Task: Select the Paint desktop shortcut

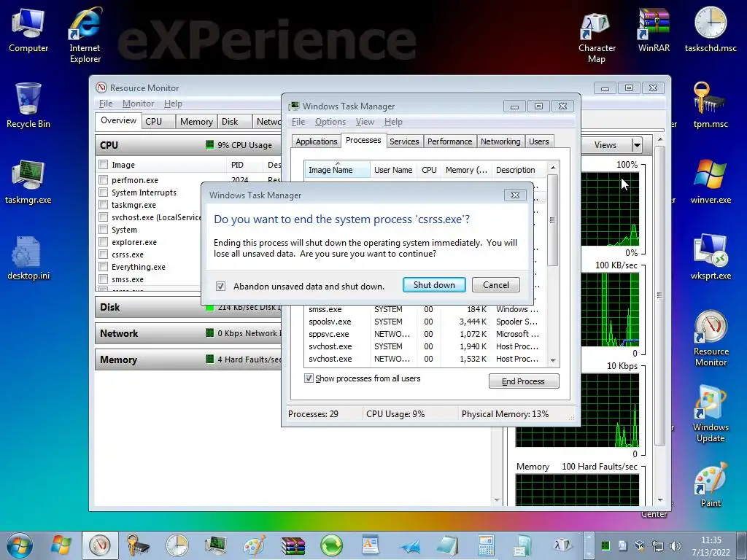Action: coord(711,485)
